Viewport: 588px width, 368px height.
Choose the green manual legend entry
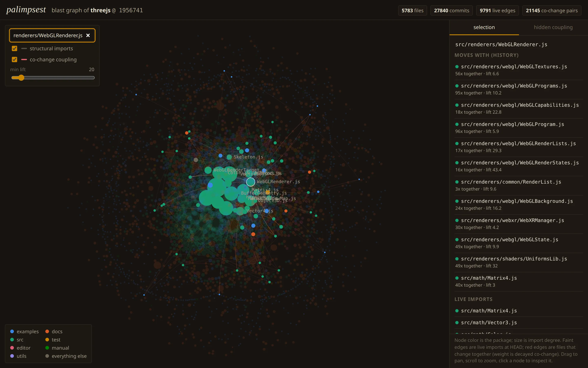pos(57,348)
